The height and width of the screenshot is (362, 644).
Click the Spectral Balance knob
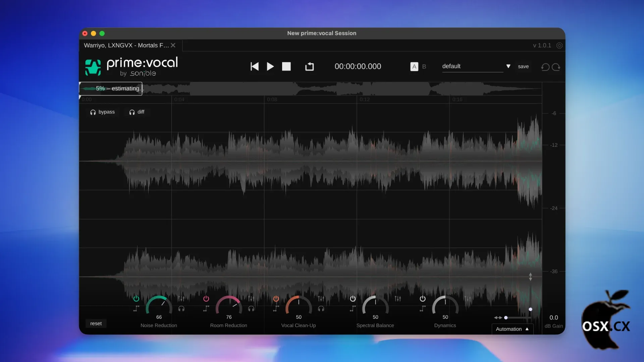coord(375,306)
